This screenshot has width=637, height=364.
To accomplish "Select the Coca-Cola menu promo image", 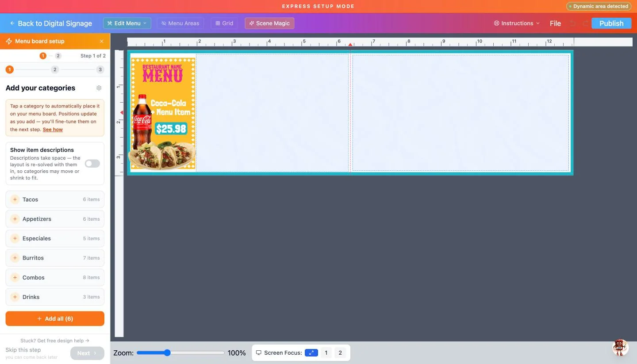I will click(163, 113).
